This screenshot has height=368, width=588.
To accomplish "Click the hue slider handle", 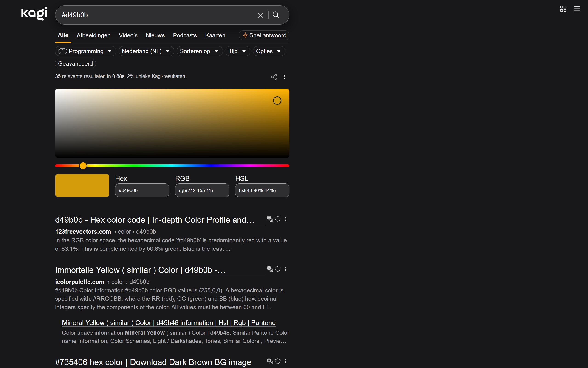I will pyautogui.click(x=83, y=166).
